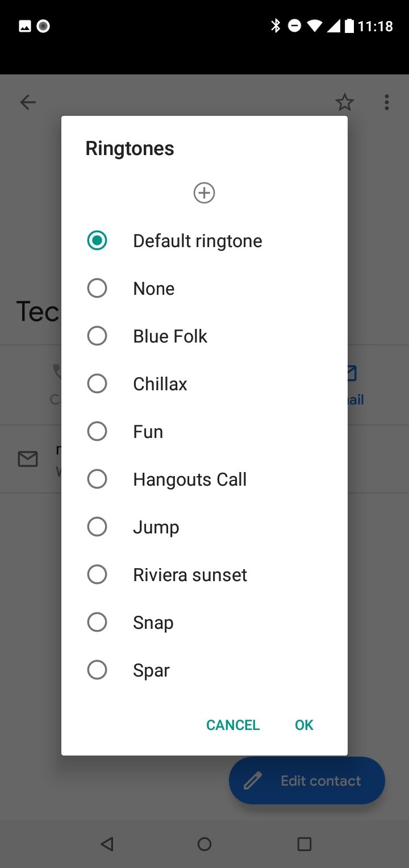Tap the add ringtone plus icon
Image resolution: width=409 pixels, height=868 pixels.
click(204, 193)
